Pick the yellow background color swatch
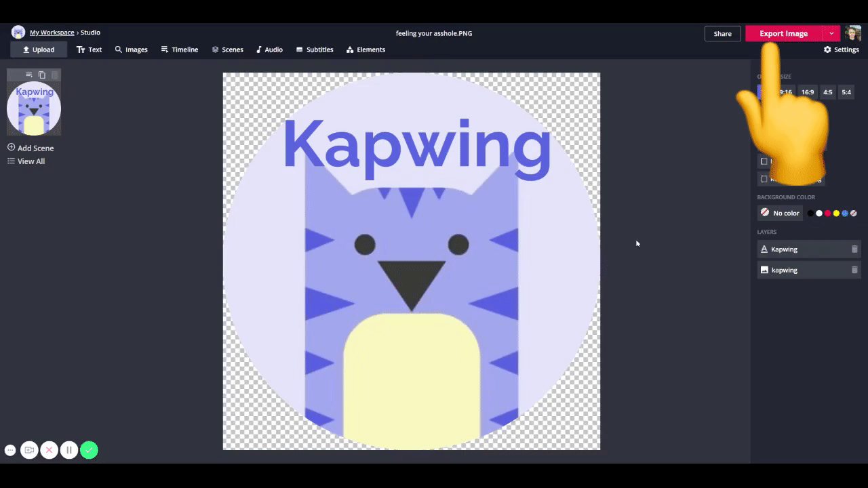Image resolution: width=868 pixels, height=488 pixels. [x=836, y=213]
